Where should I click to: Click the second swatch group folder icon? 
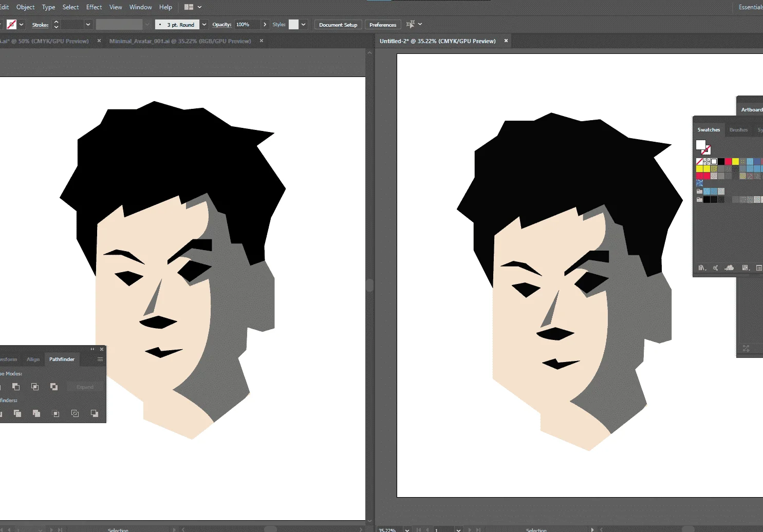click(699, 200)
